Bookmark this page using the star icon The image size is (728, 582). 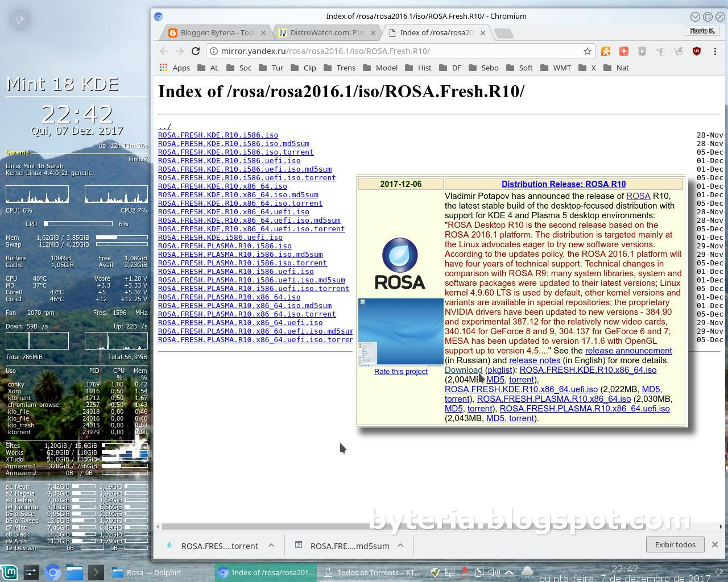[588, 51]
